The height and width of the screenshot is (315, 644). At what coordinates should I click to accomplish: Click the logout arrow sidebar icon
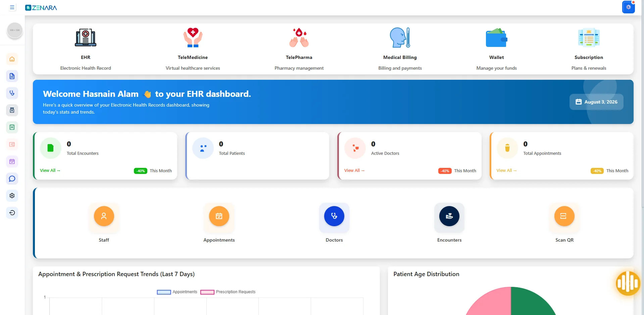12,213
